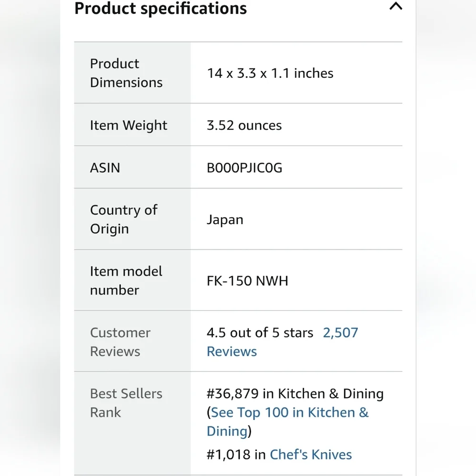Click the ASIN row label
Viewport: 476px width, 476px height.
pyautogui.click(x=105, y=168)
